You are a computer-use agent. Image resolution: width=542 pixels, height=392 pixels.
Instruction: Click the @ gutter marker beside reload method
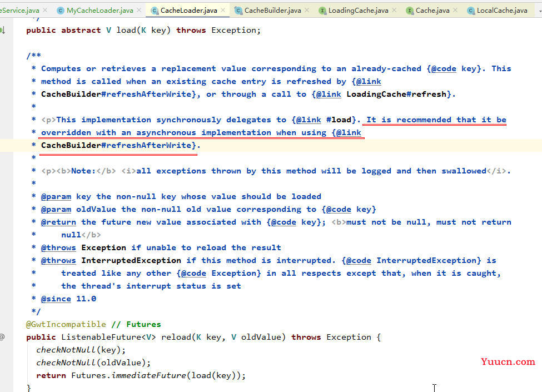tap(2, 337)
